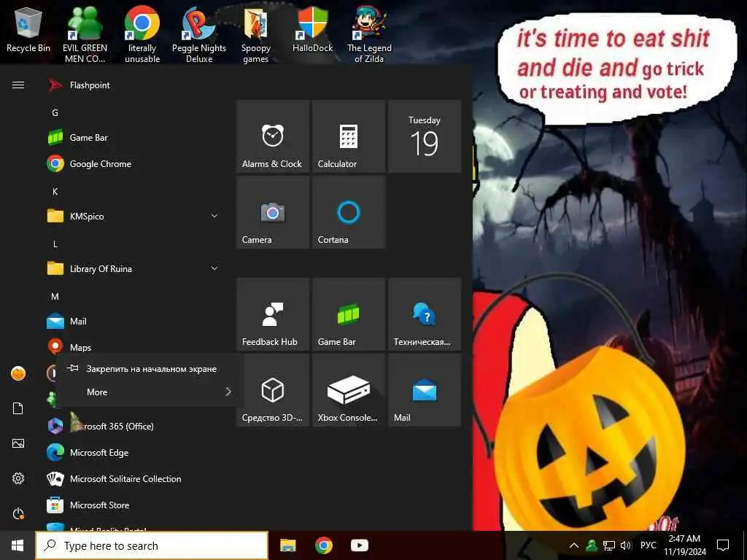Open the Alarms & Clock tile

point(273,136)
